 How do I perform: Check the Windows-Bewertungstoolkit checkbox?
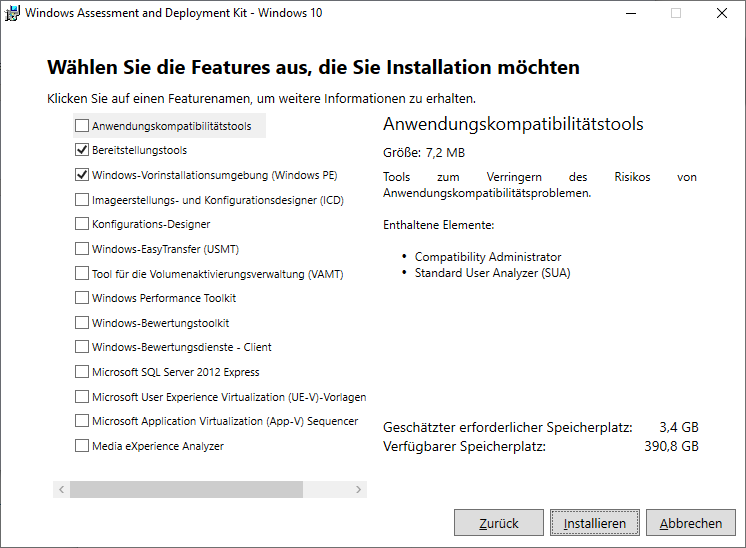click(82, 323)
